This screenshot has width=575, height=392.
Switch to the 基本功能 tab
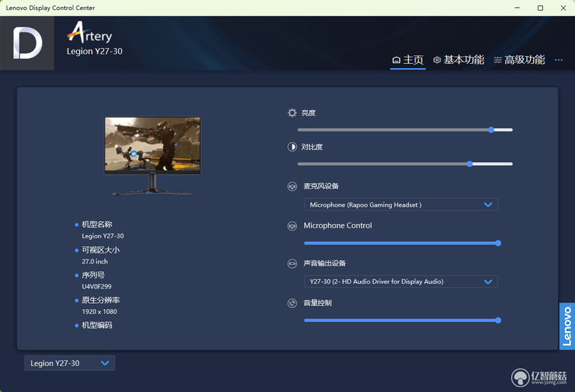[459, 60]
